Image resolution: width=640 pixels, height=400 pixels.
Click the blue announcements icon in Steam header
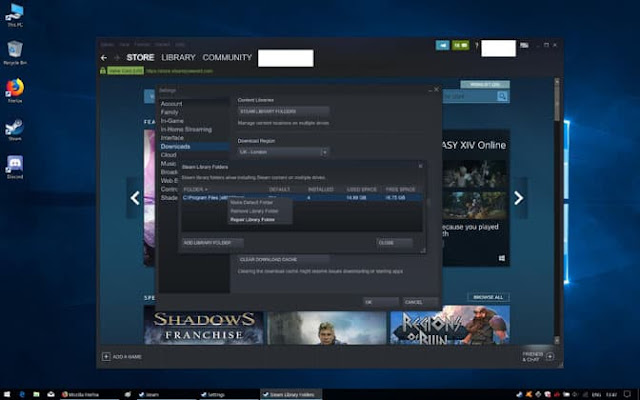pyautogui.click(x=442, y=45)
